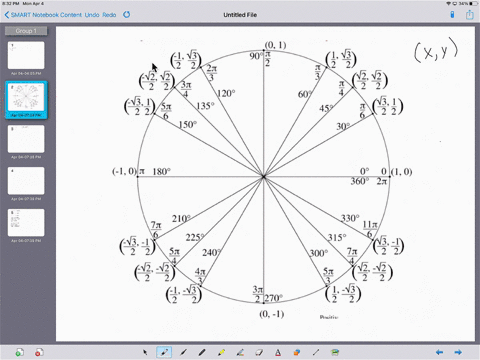Viewport: 480px width, 360px height.
Task: Select the Text tool (letter A)
Action: click(x=278, y=352)
